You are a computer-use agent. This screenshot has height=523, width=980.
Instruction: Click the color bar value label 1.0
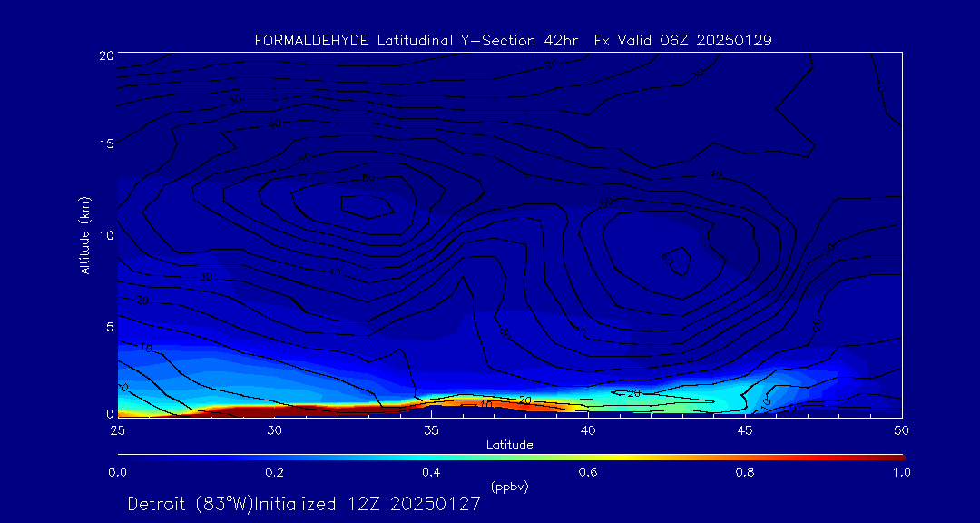pos(901,472)
